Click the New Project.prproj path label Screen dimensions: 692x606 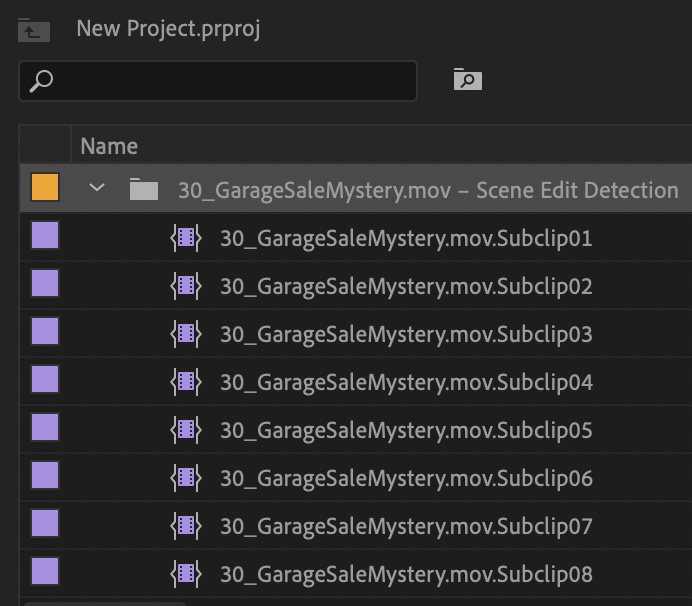(x=168, y=29)
